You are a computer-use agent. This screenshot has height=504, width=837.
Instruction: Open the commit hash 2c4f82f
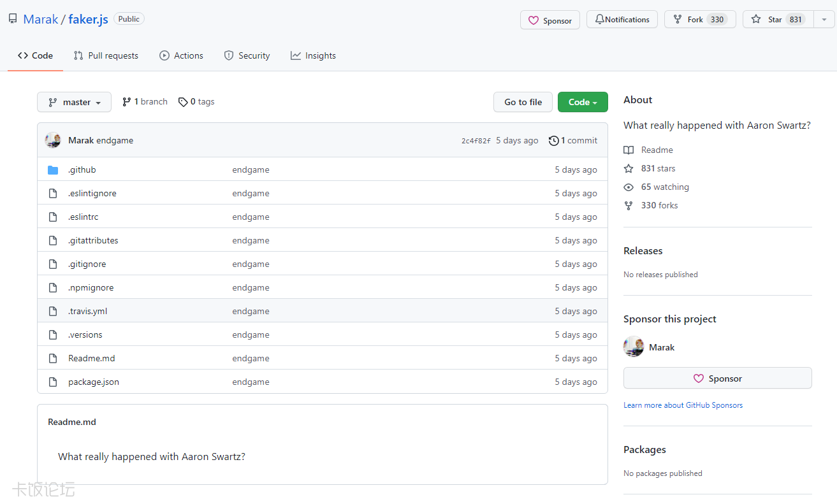point(476,141)
